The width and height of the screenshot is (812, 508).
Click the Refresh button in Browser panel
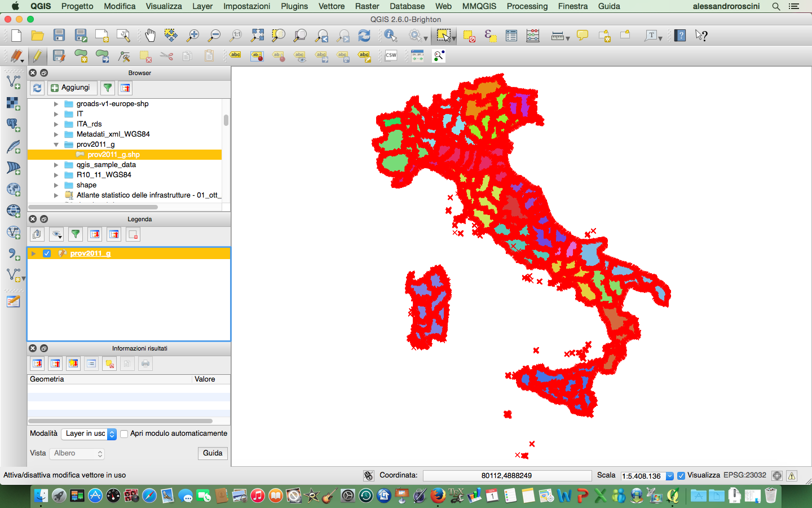coord(37,88)
